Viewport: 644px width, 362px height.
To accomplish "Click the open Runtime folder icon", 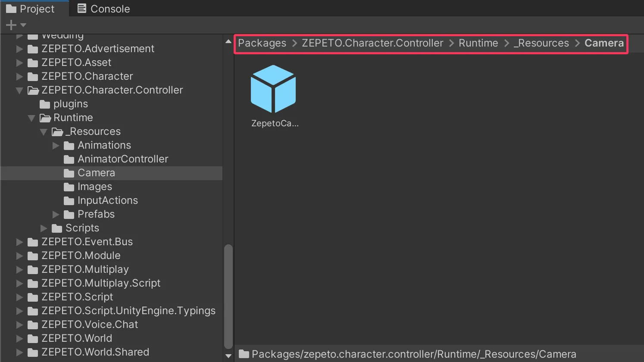I will pyautogui.click(x=45, y=118).
